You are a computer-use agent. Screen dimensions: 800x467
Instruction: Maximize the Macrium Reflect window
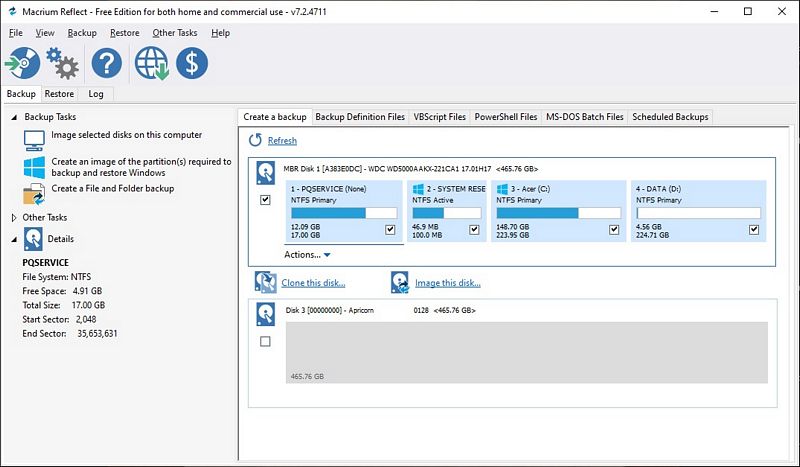748,11
